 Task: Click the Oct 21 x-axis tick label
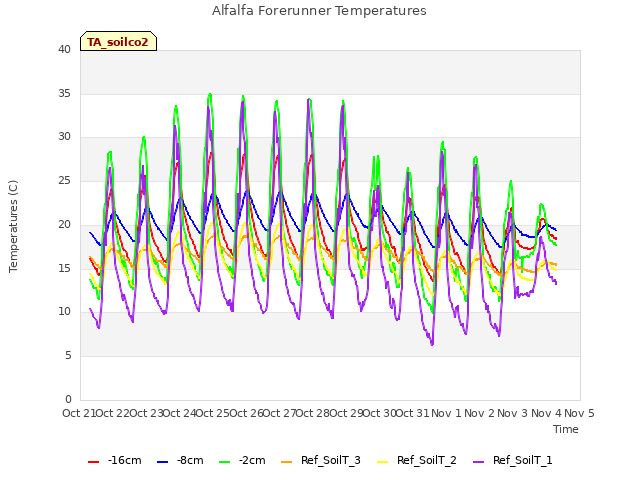pyautogui.click(x=79, y=413)
